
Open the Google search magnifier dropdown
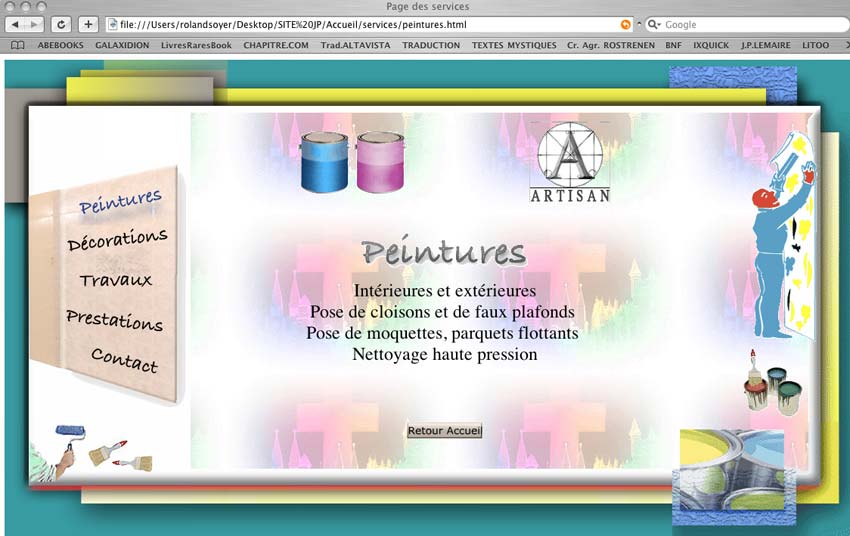pos(654,24)
